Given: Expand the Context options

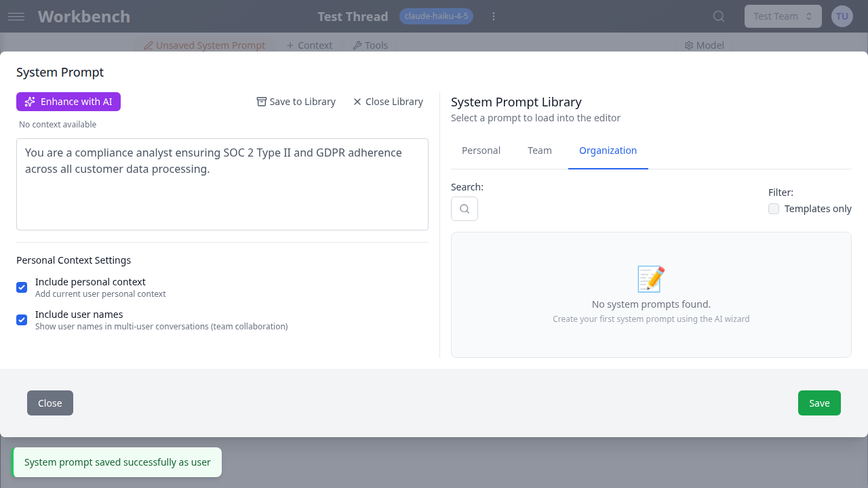Looking at the screenshot, I should tap(309, 45).
